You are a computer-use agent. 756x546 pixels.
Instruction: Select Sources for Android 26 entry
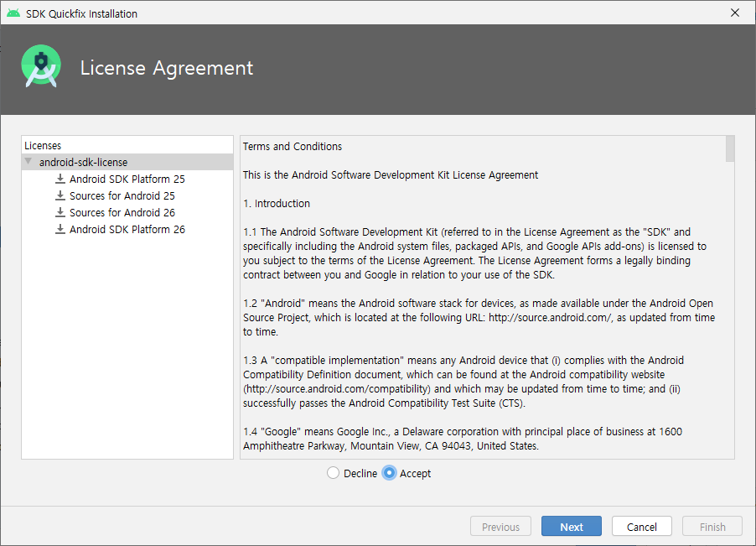coord(122,213)
